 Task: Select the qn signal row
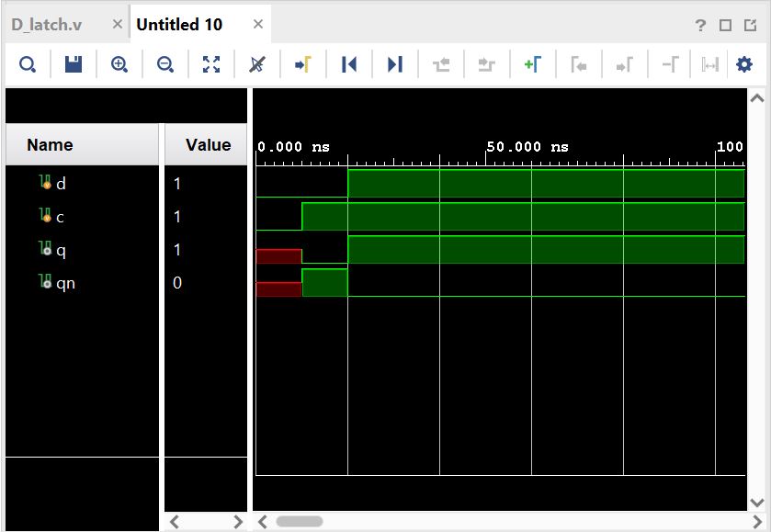point(65,283)
